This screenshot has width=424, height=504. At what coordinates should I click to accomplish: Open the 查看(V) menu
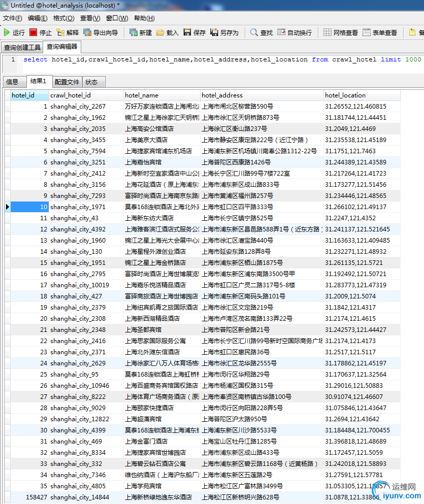pyautogui.click(x=90, y=18)
